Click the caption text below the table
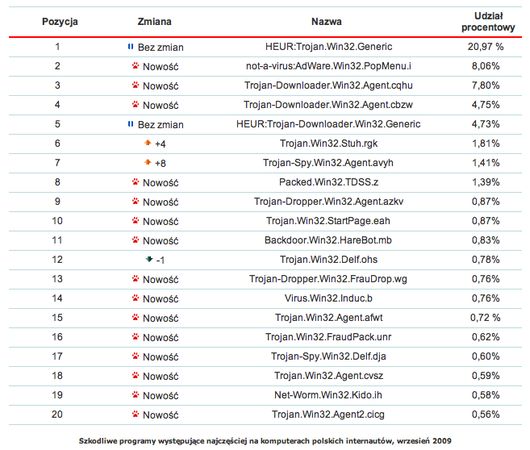The height and width of the screenshot is (450, 530). pyautogui.click(x=265, y=441)
